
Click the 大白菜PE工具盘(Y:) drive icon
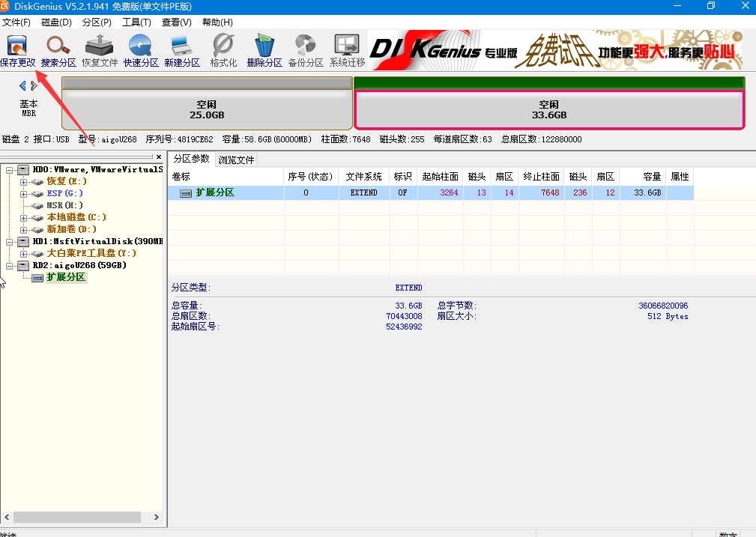click(37, 254)
